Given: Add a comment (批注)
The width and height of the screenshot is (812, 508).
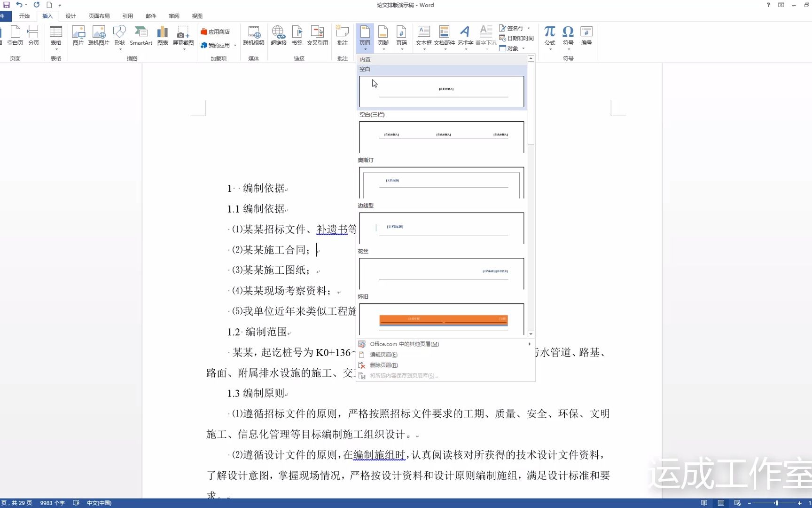Looking at the screenshot, I should [343, 36].
